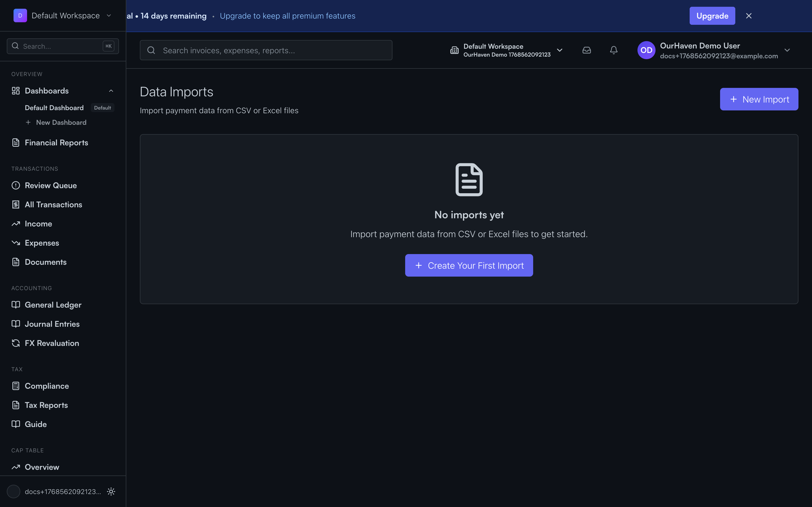Open the inbox icon in the top bar
The width and height of the screenshot is (812, 507).
(586, 50)
